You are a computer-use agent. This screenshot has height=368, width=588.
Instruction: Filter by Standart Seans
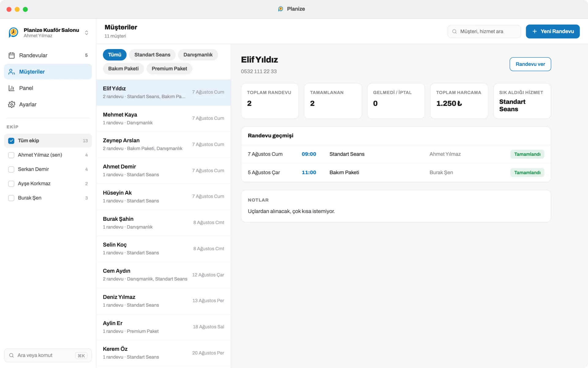coord(152,55)
